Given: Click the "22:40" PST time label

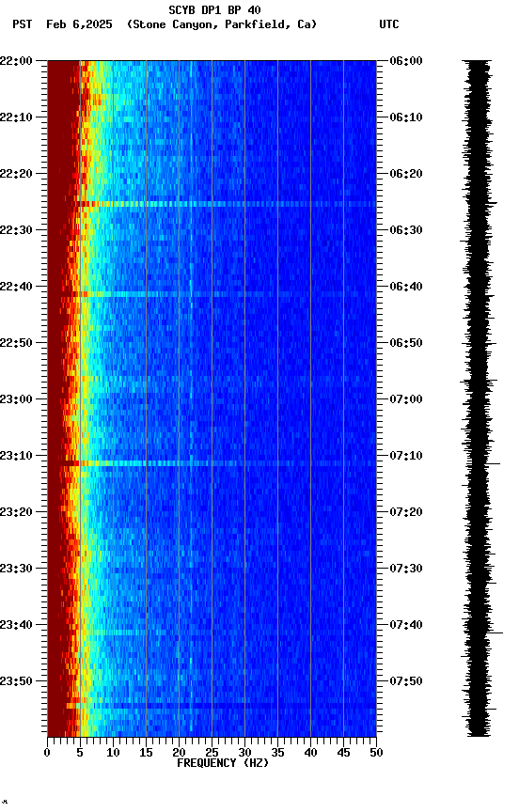Looking at the screenshot, I should pos(16,287).
